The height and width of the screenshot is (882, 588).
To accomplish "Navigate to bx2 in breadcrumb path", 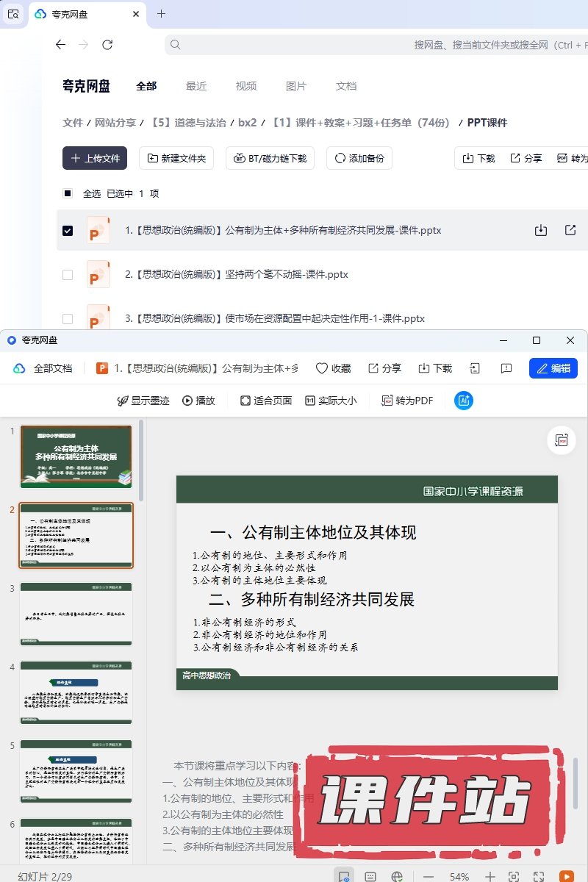I will pyautogui.click(x=247, y=123).
